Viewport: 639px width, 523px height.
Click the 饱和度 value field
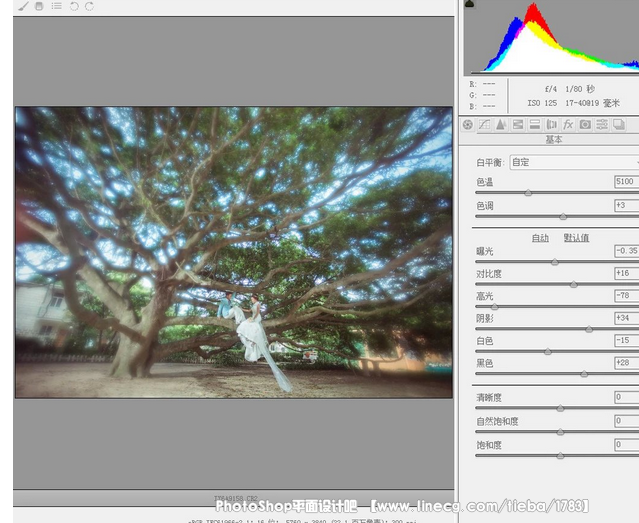[626, 444]
